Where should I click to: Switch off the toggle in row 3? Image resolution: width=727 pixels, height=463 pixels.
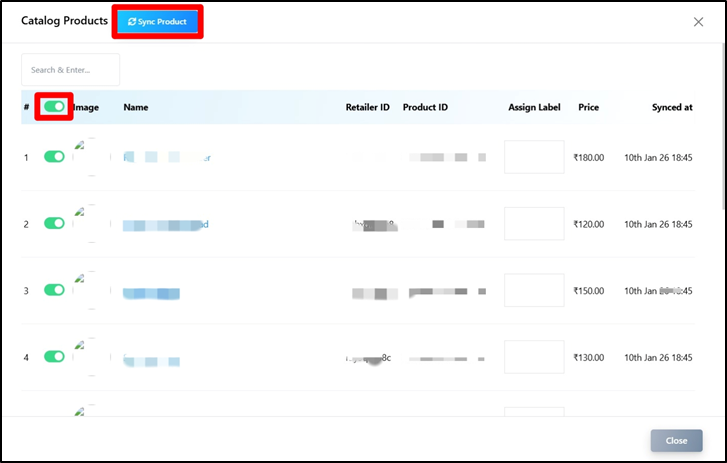pyautogui.click(x=54, y=290)
